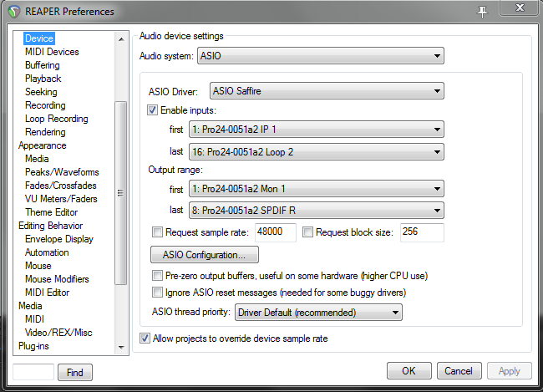Enable the Request sample rate checkbox
The width and height of the screenshot is (543, 392).
click(x=158, y=232)
